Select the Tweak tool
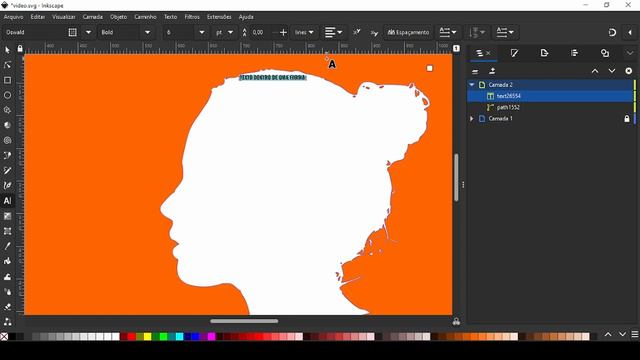The height and width of the screenshot is (360, 640). tap(7, 276)
